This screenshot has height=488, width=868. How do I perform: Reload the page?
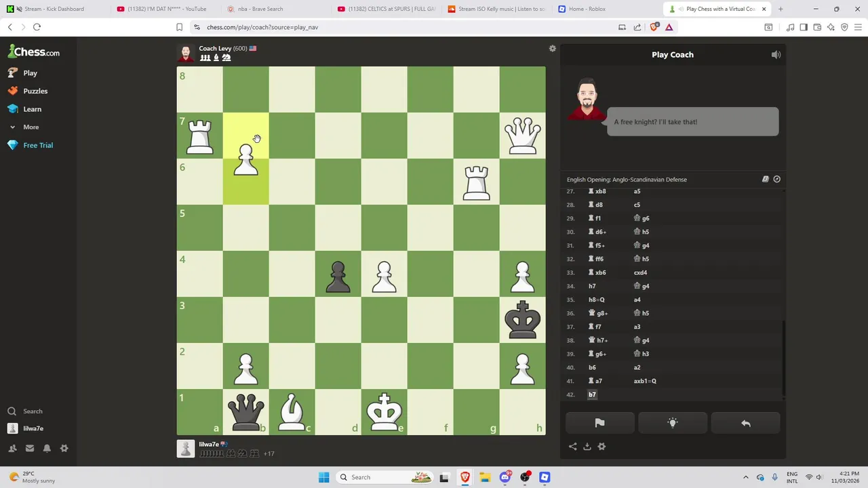pos(37,27)
